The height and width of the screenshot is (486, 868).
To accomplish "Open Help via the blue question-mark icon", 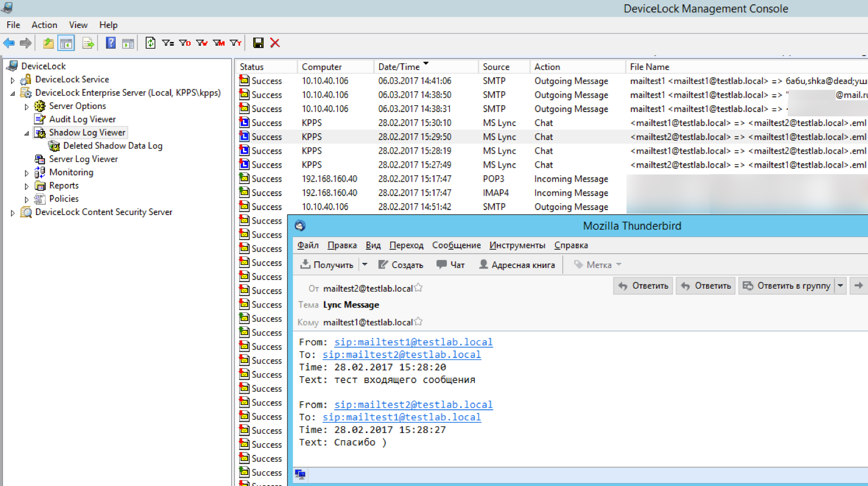I will tap(111, 43).
